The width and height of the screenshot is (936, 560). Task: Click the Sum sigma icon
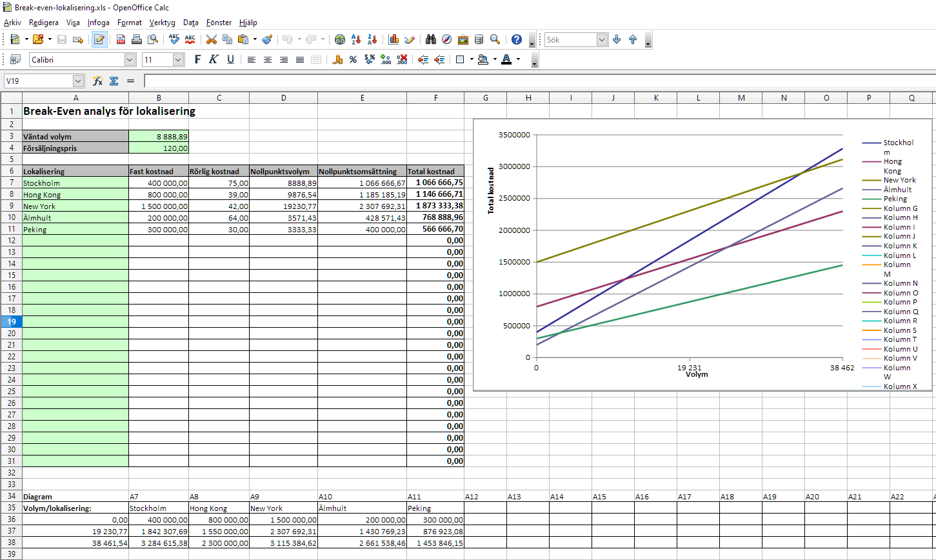(x=114, y=81)
